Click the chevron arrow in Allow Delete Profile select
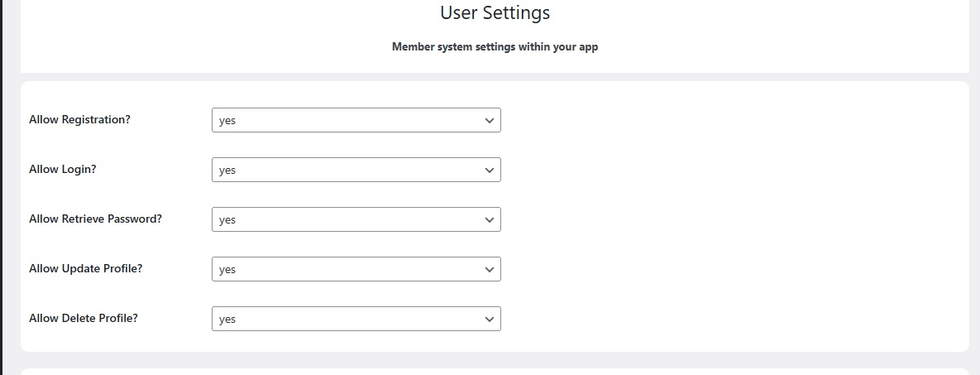Viewport: 980px width, 375px height. (490, 320)
